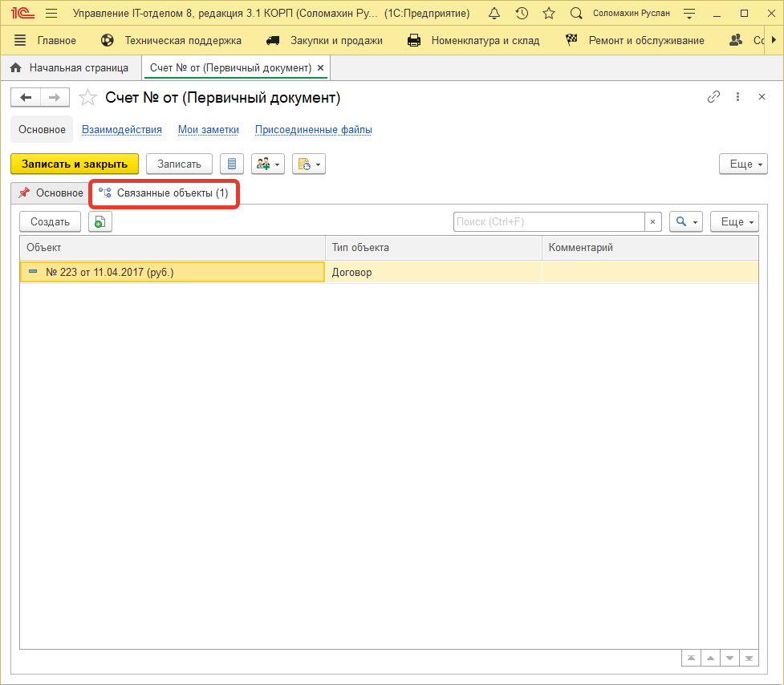Switch to Основное pinned tab
This screenshot has width=784, height=685.
click(x=51, y=193)
